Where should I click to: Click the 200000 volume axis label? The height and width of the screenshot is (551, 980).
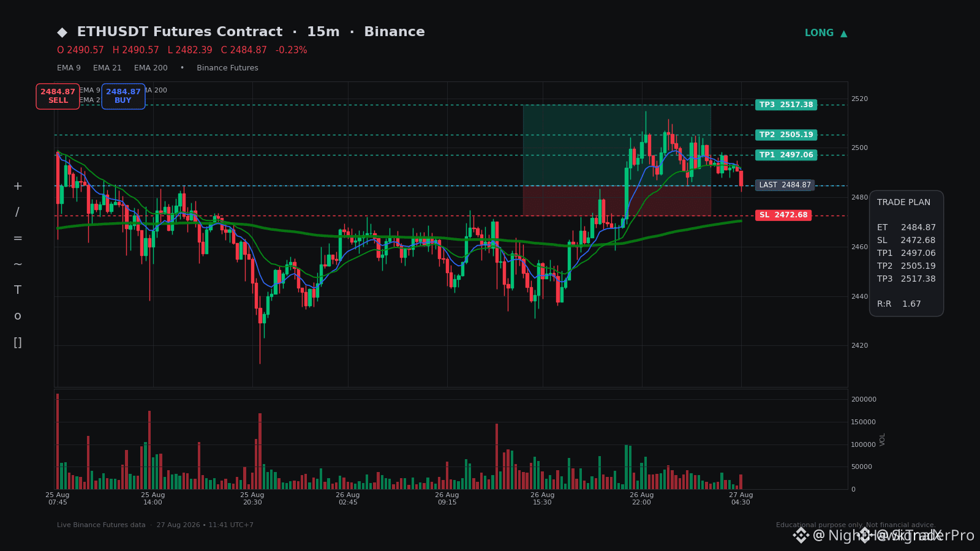[864, 399]
